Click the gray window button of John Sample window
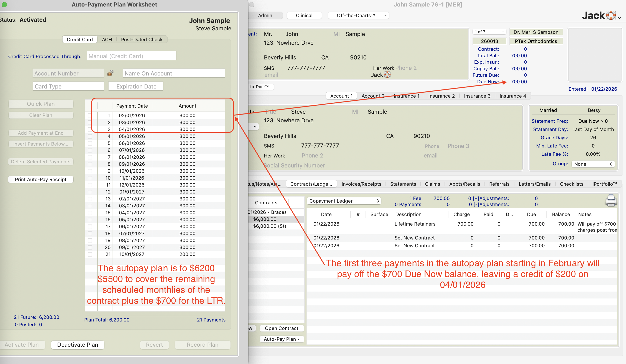The height and width of the screenshot is (364, 626). (x=252, y=5)
